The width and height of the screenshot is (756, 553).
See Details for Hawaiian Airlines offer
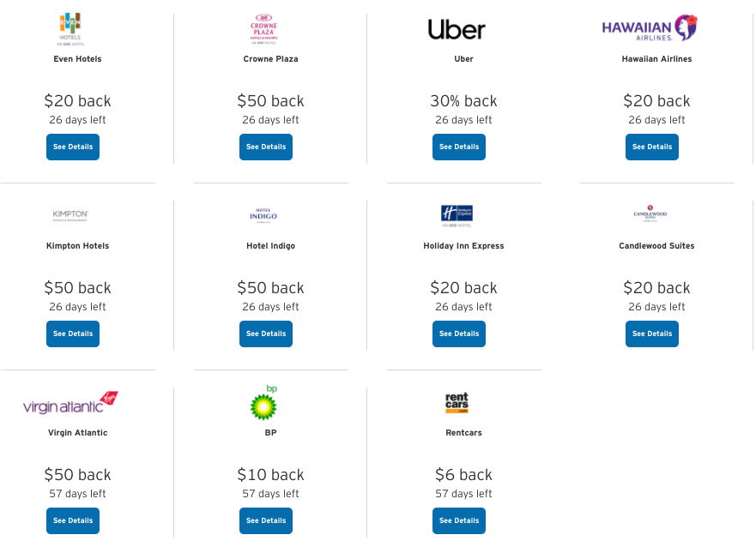[652, 147]
